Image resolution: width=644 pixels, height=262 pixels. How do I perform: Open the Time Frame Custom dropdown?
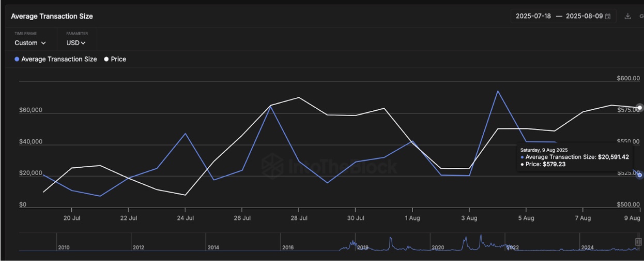[x=30, y=43]
